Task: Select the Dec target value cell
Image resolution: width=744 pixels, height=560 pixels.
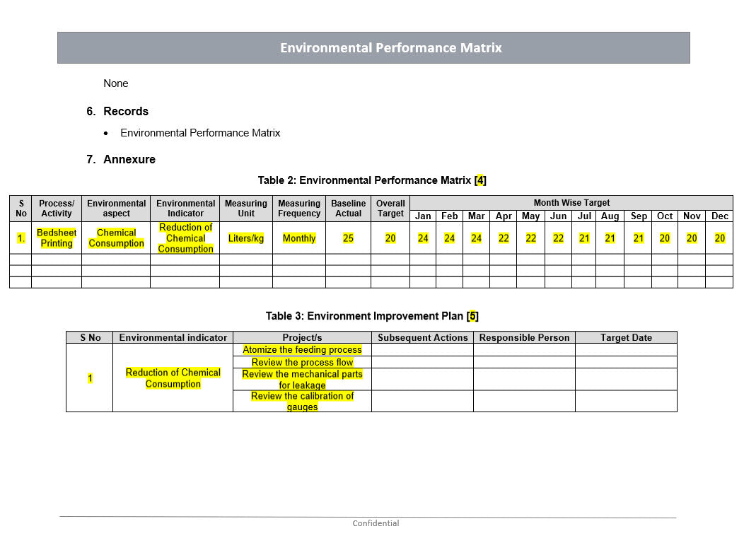Action: click(719, 238)
